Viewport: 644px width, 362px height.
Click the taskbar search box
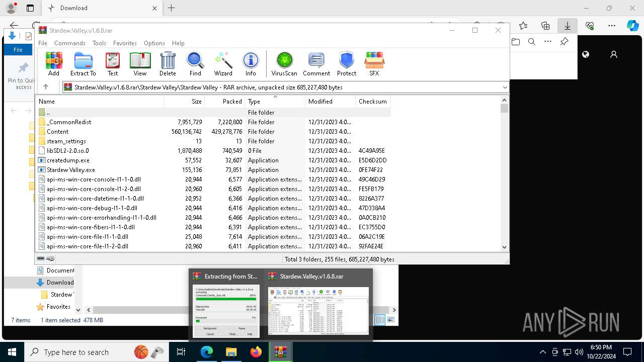[97, 352]
